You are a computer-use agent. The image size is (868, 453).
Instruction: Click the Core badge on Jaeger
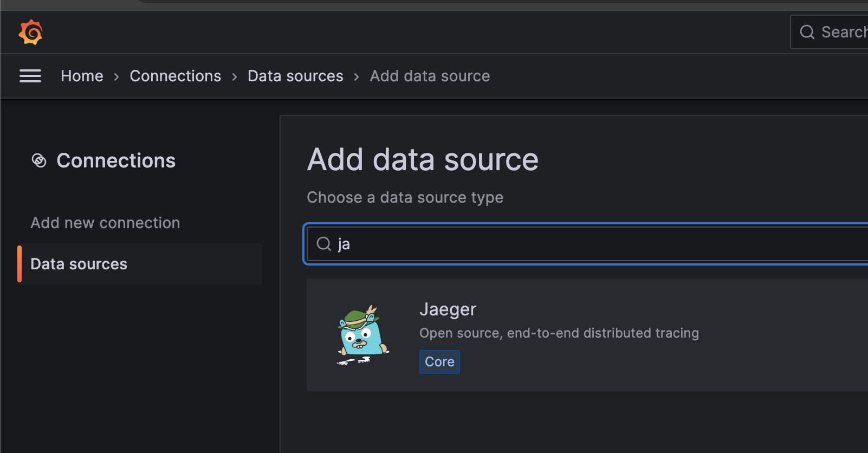[439, 362]
